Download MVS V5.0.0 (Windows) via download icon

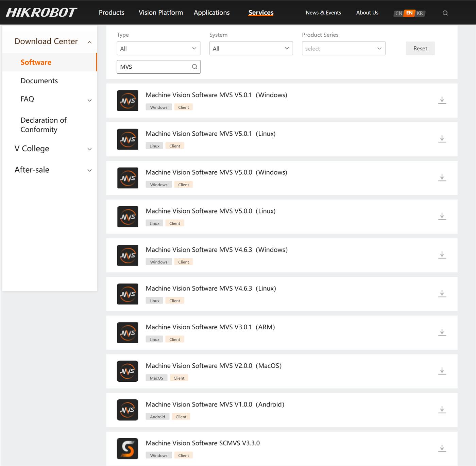coord(442,178)
